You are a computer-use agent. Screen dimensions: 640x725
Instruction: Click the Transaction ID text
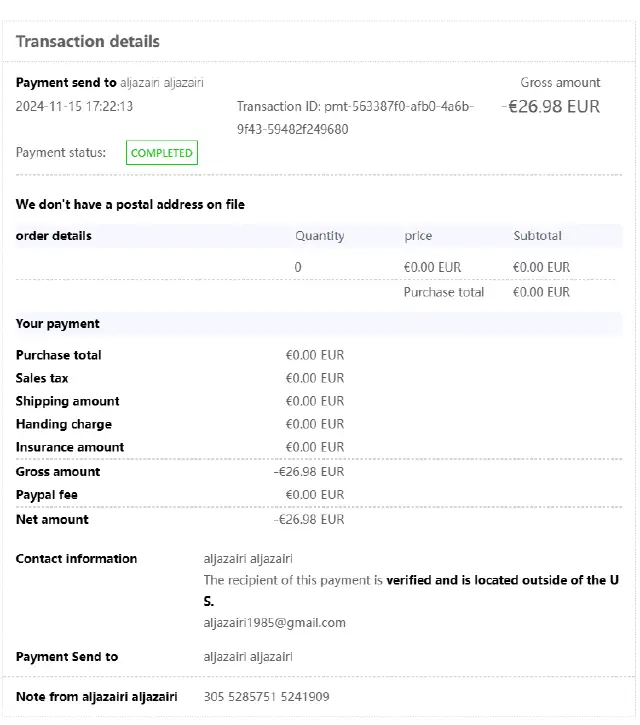point(355,117)
